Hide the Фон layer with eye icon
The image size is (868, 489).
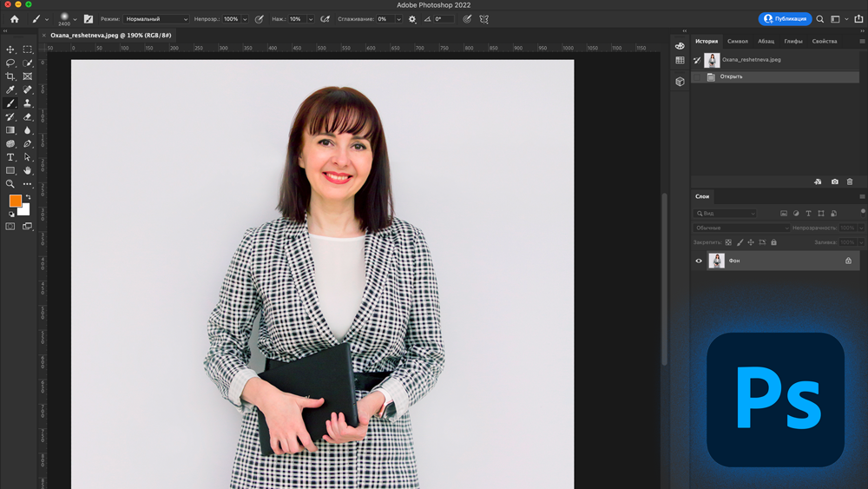pyautogui.click(x=699, y=261)
